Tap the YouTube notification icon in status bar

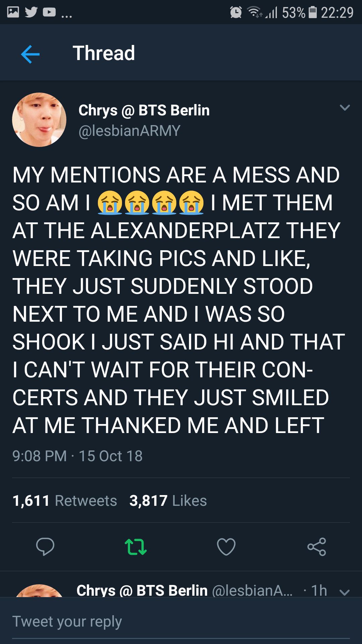pos(49,12)
